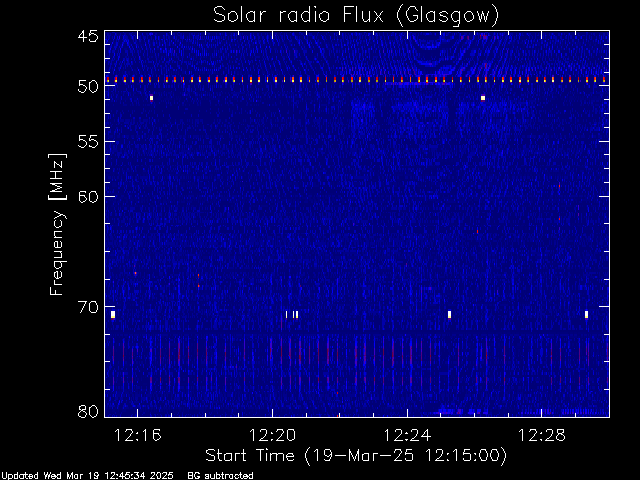Click the 12:28 time tick label
The width and height of the screenshot is (640, 480).
(542, 435)
